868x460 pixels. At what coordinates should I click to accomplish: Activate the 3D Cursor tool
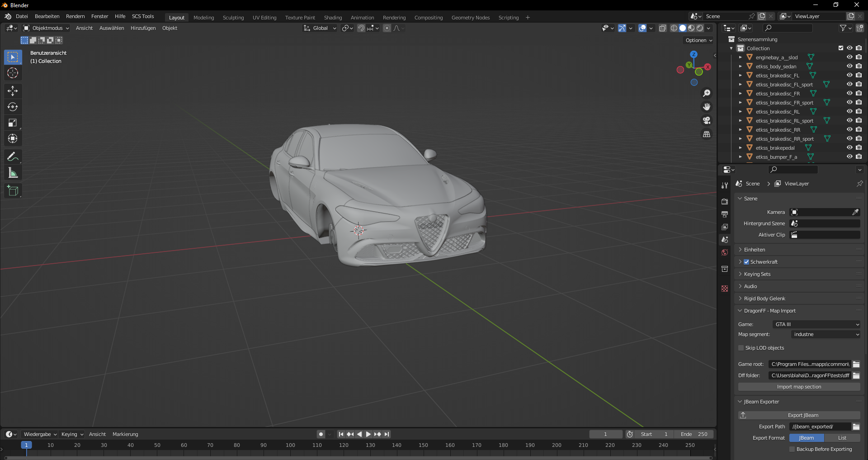(x=13, y=73)
